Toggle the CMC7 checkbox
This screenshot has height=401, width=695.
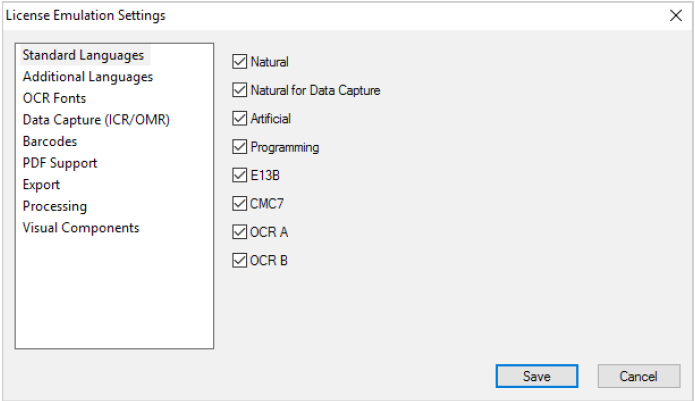239,204
